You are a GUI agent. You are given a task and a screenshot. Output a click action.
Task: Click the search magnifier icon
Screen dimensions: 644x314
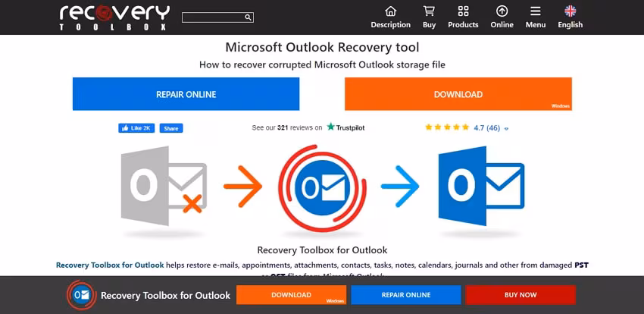(x=248, y=17)
